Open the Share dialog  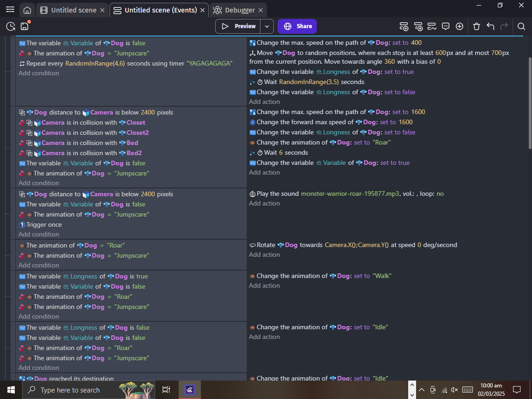[297, 26]
